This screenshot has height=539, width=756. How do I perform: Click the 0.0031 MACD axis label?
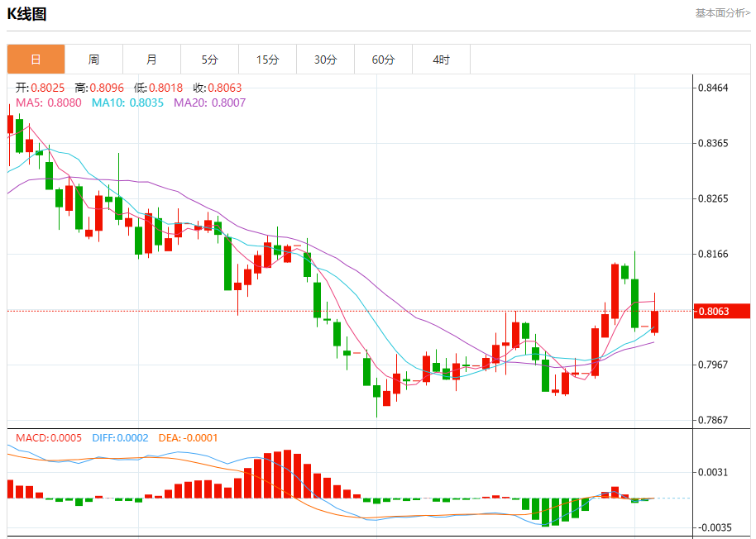point(713,472)
